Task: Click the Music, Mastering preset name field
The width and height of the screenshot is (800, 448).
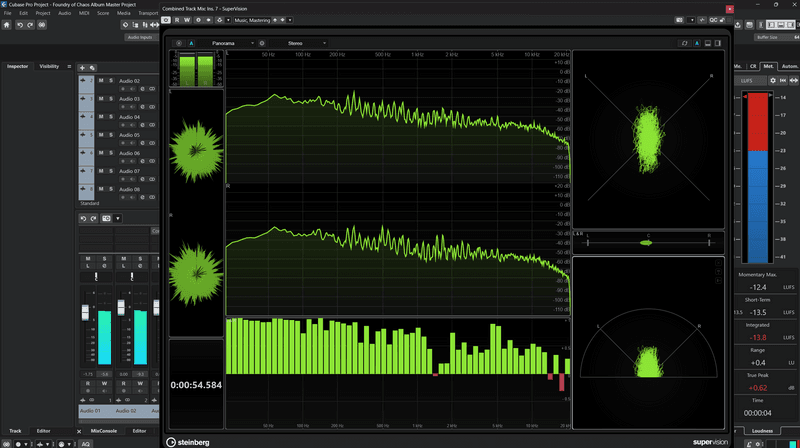Action: tap(252, 20)
